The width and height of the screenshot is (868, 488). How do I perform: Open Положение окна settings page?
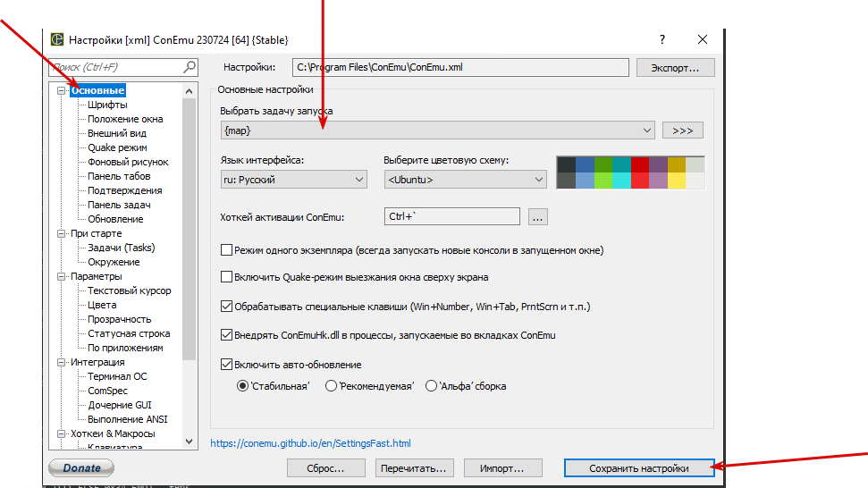125,119
